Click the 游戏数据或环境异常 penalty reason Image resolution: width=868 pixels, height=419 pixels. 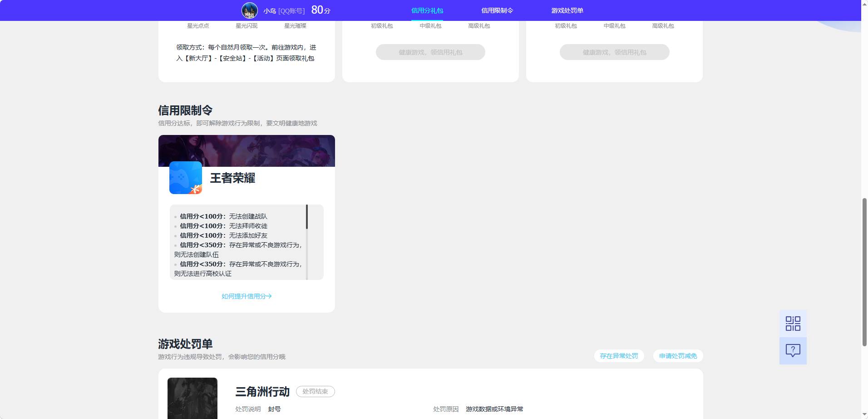point(494,409)
